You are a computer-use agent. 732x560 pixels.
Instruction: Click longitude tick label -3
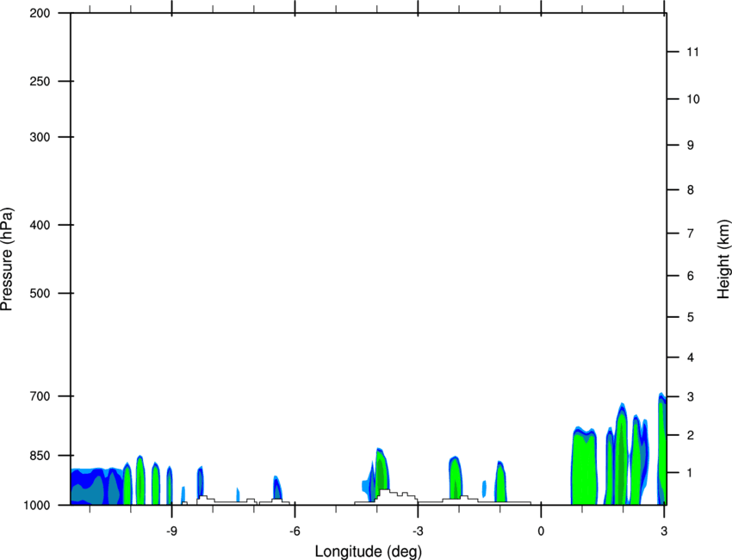418,532
